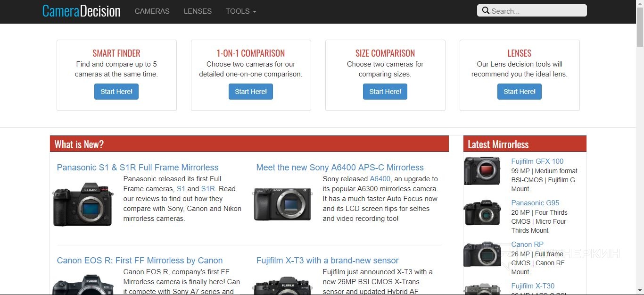
Task: Open Fujifilm X-T30 in Latest Mirrorless
Action: (533, 286)
